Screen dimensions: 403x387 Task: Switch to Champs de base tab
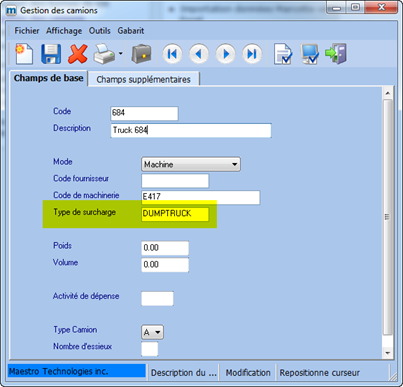click(x=49, y=78)
